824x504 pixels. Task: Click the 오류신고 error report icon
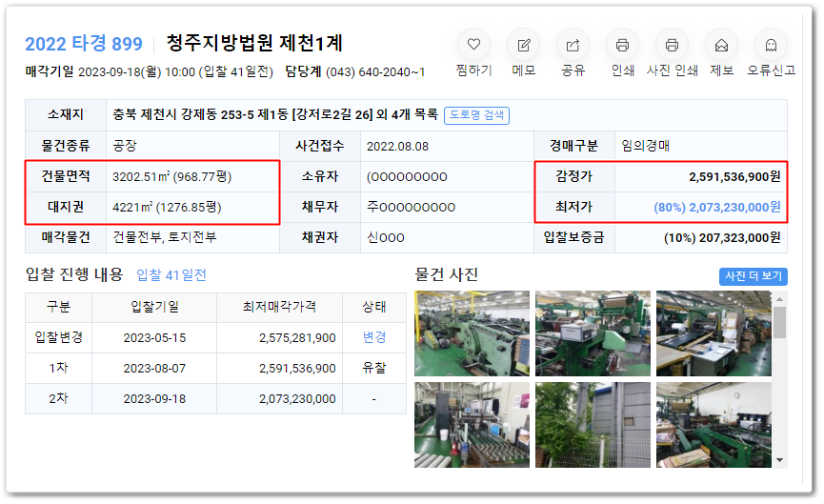click(771, 45)
